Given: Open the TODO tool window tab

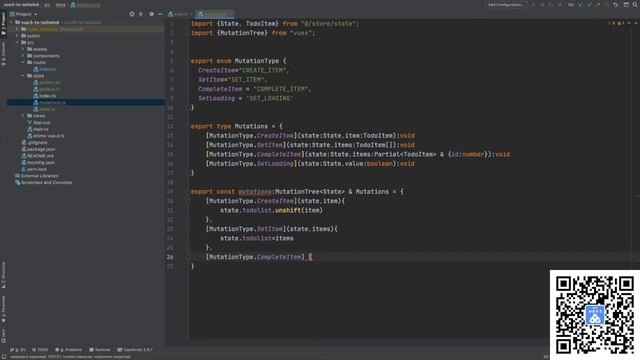Looking at the screenshot, I should (40, 350).
